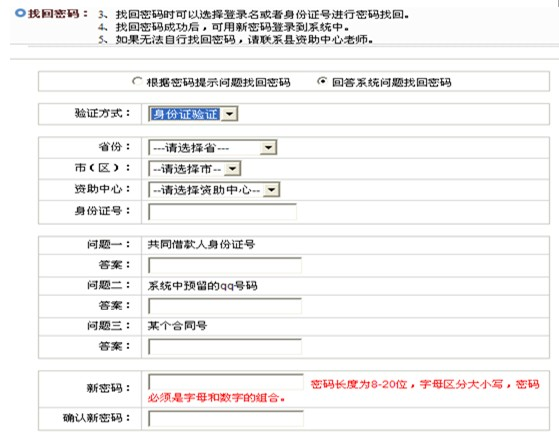
Task: Open the 请选择市 city dropdown
Action: tap(195, 169)
